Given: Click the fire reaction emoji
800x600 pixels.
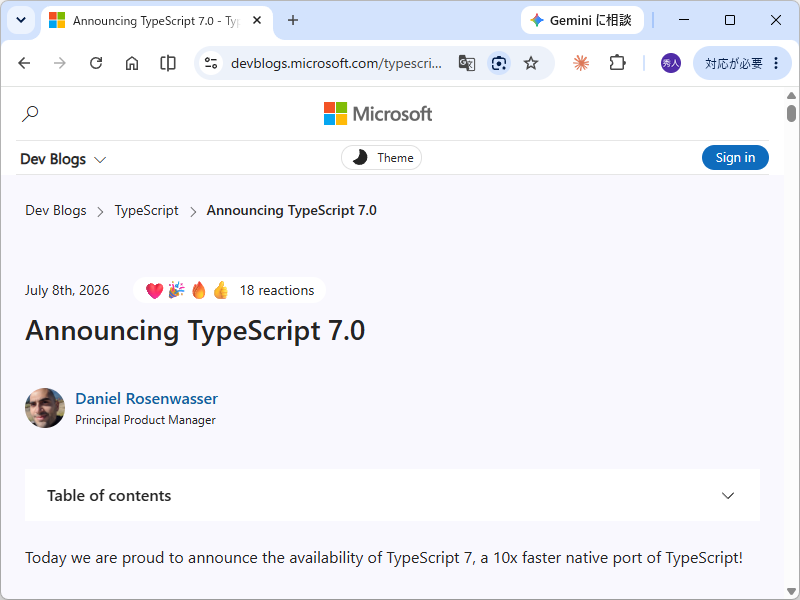Looking at the screenshot, I should (x=199, y=290).
